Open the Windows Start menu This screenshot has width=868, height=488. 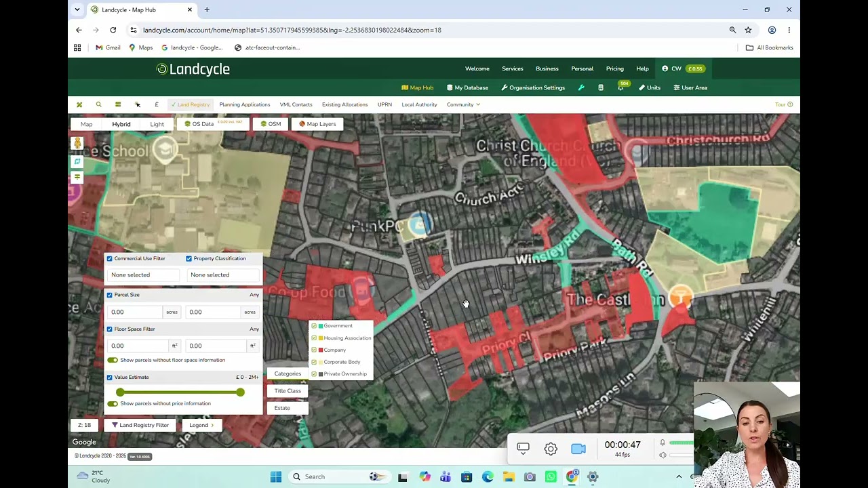[276, 476]
